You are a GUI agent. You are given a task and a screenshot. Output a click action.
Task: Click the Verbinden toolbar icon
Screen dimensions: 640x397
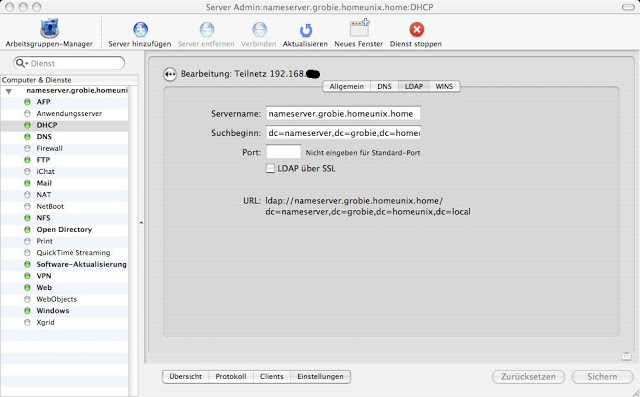coord(259,29)
